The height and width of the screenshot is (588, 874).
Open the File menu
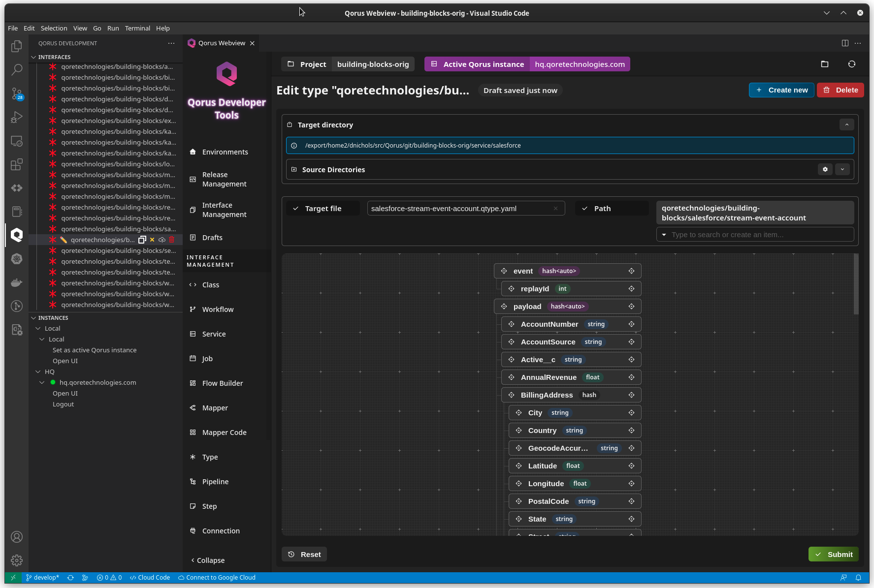coord(13,28)
